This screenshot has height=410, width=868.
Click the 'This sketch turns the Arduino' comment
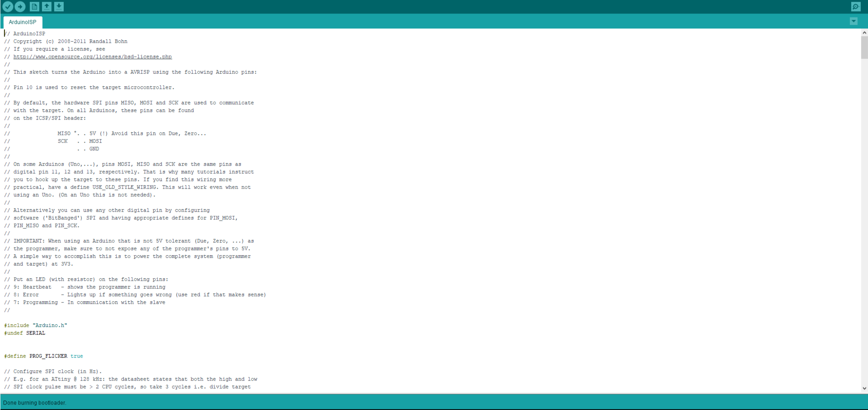coord(131,72)
